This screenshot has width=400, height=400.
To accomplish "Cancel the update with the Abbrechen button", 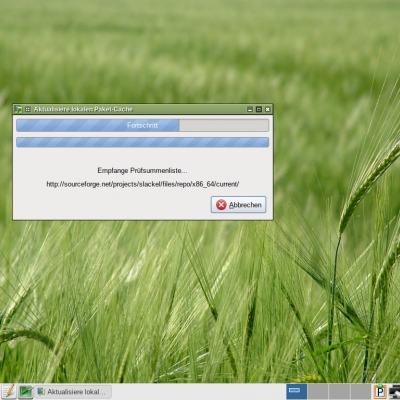I will (x=238, y=205).
